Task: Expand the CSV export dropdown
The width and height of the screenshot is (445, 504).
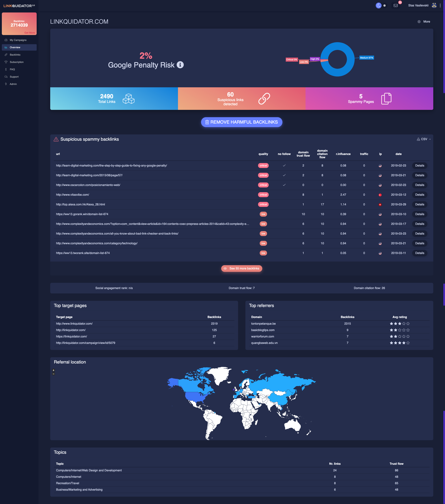Action: click(x=424, y=139)
